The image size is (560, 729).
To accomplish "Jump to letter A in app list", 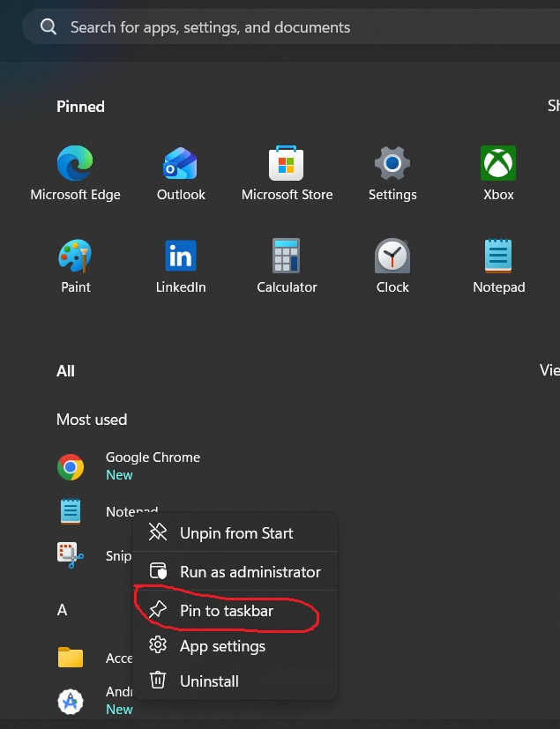I will pyautogui.click(x=62, y=609).
